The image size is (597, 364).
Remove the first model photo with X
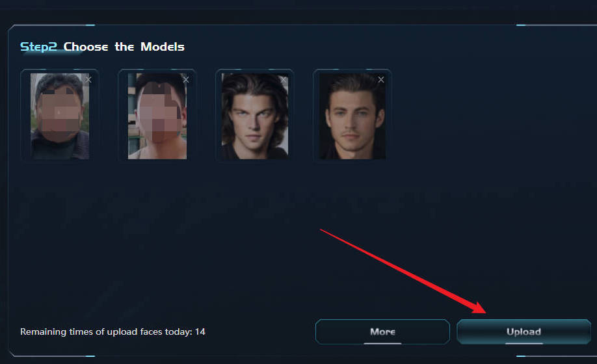88,79
